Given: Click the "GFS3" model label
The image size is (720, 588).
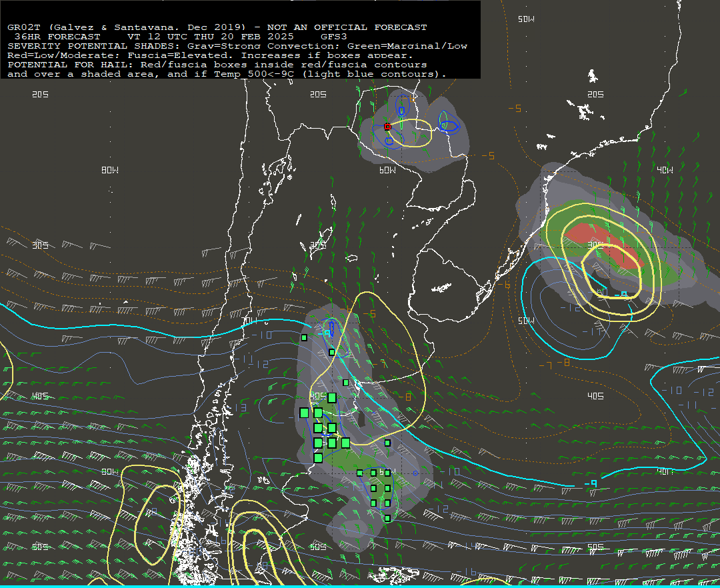Looking at the screenshot, I should (334, 37).
